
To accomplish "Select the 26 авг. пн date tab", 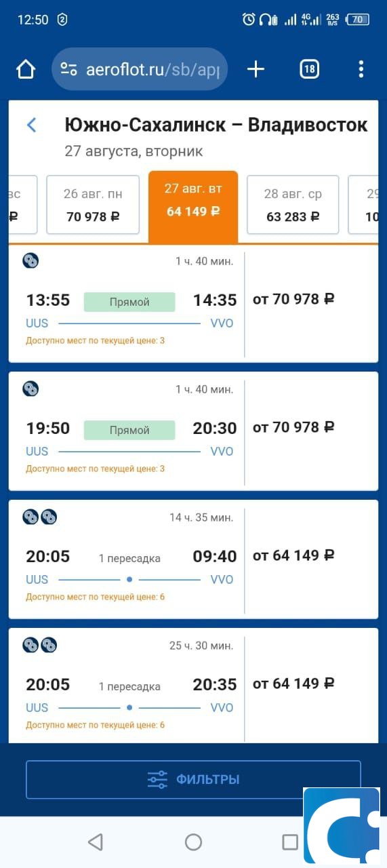I will click(x=93, y=205).
